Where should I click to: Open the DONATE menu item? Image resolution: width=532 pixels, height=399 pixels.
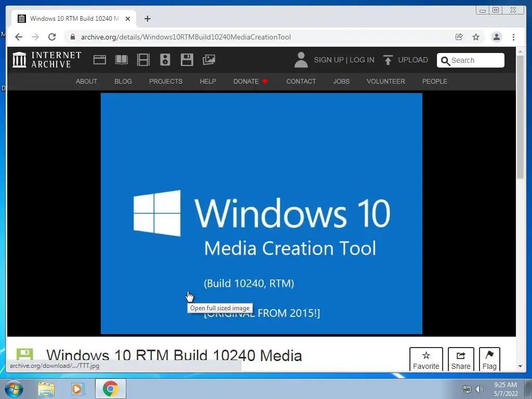coord(250,82)
